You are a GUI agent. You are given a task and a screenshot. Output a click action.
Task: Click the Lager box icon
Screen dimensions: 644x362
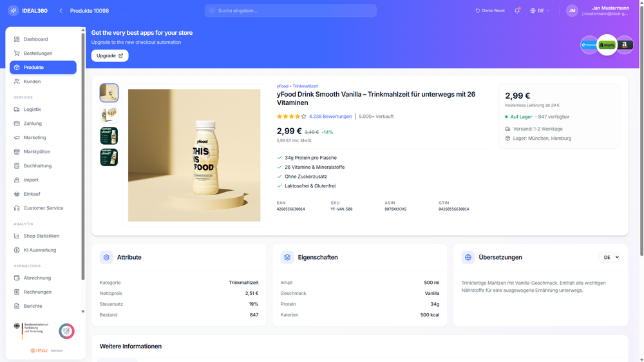[x=507, y=138]
